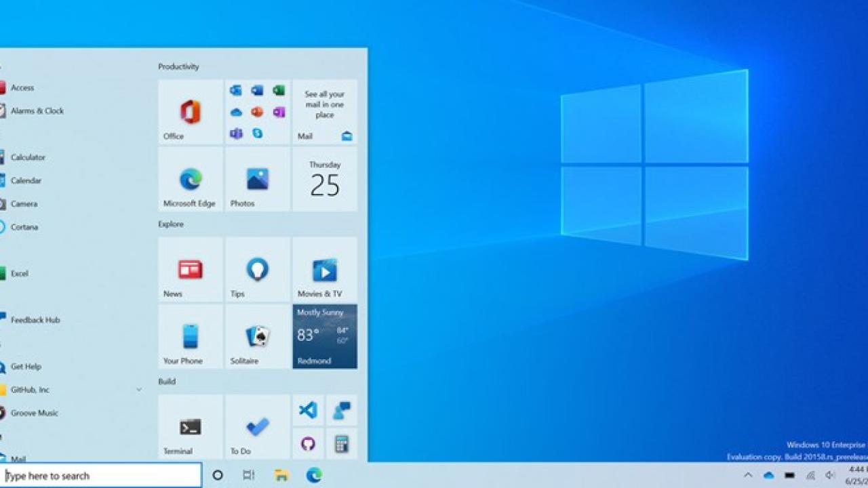This screenshot has height=488, width=868.
Task: Open the Mostly Sunny Redmond weather tile
Action: [x=325, y=337]
